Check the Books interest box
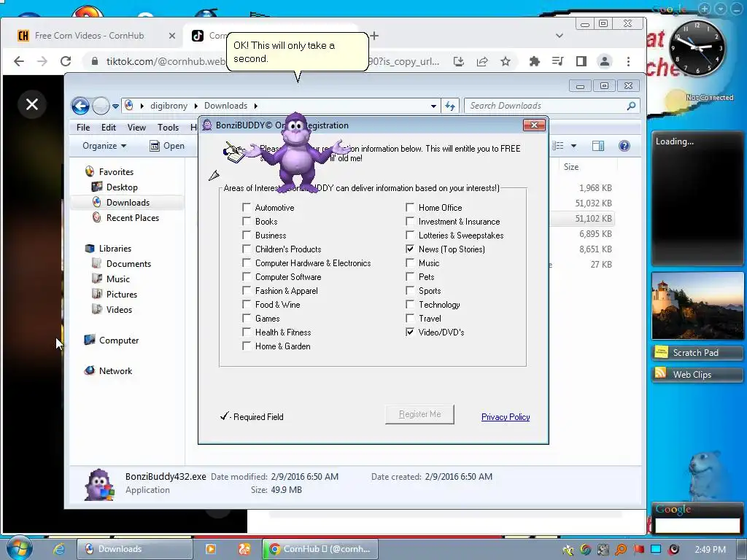747x560 pixels. pyautogui.click(x=247, y=221)
